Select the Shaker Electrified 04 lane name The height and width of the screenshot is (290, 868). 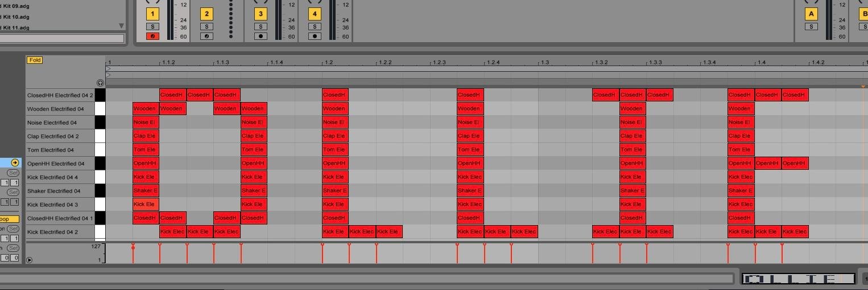(53, 191)
